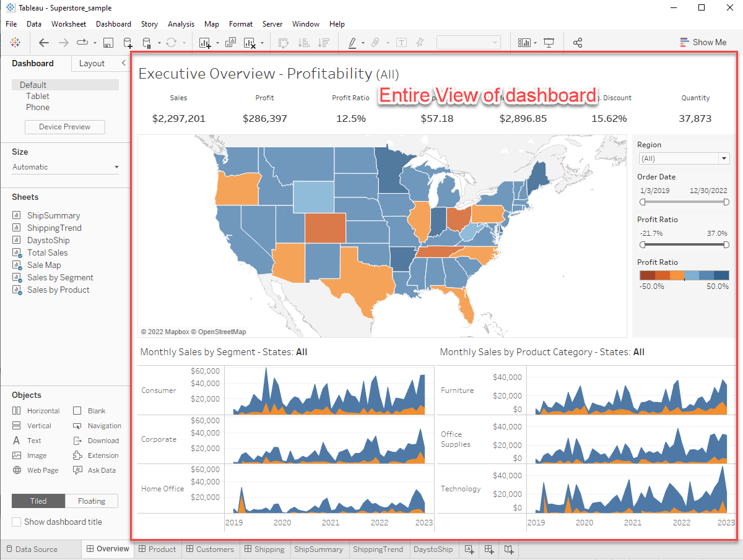Click the Show/Hide Cards icon
The height and width of the screenshot is (560, 743).
524,43
